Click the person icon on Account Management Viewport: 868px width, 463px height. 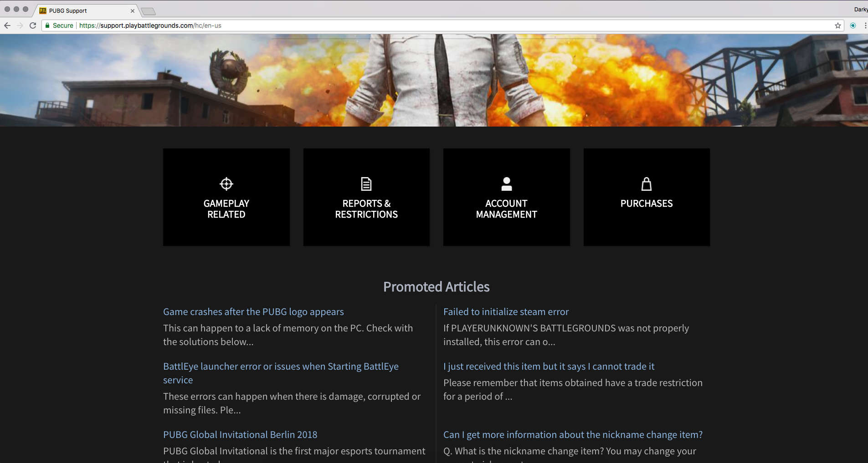click(506, 184)
